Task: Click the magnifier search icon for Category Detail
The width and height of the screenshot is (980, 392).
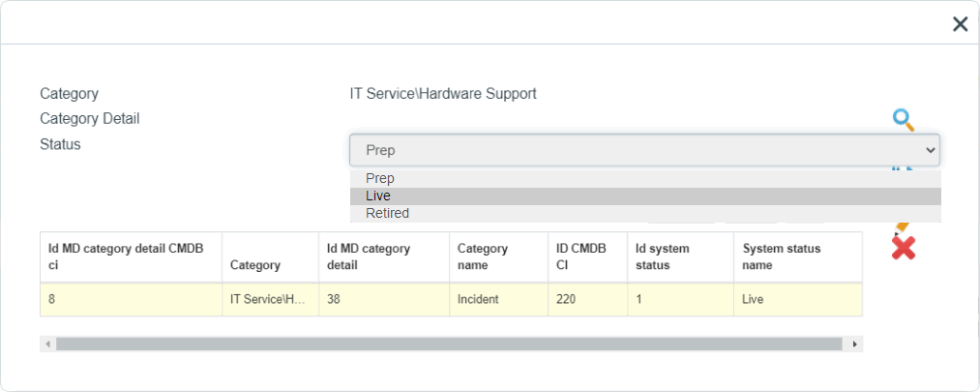Action: [x=904, y=119]
